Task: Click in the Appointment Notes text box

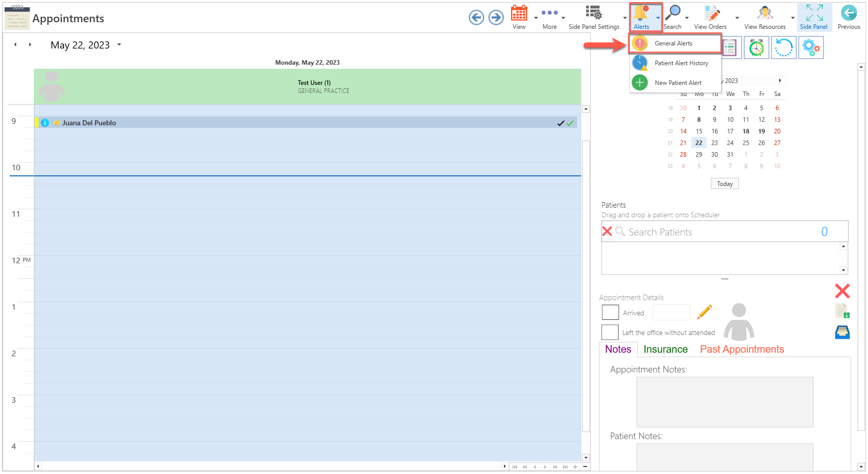Action: coord(725,402)
